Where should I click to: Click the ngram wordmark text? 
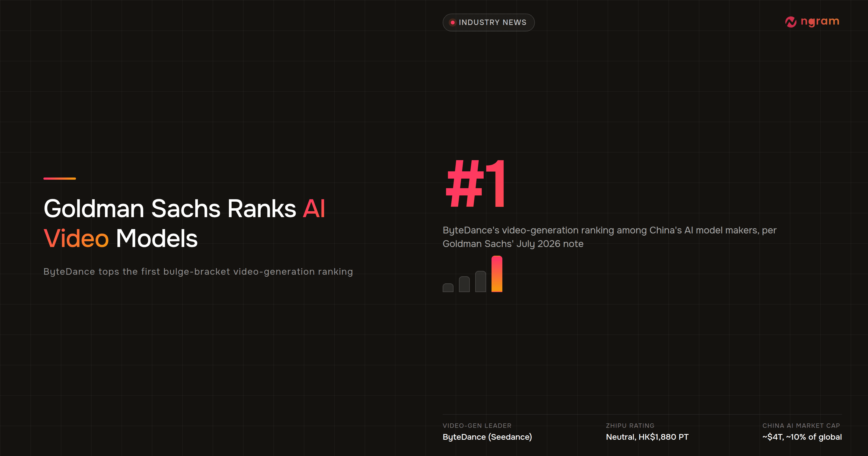click(x=820, y=22)
